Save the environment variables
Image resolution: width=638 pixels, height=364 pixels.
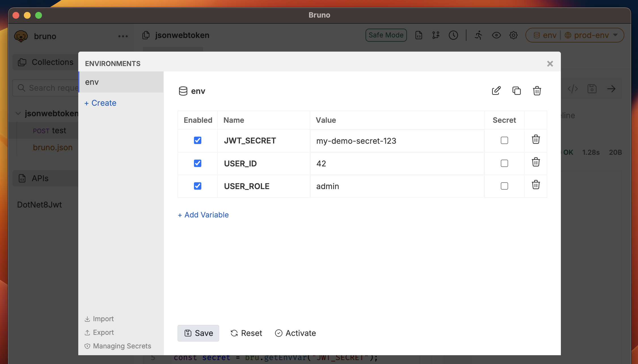coord(198,333)
